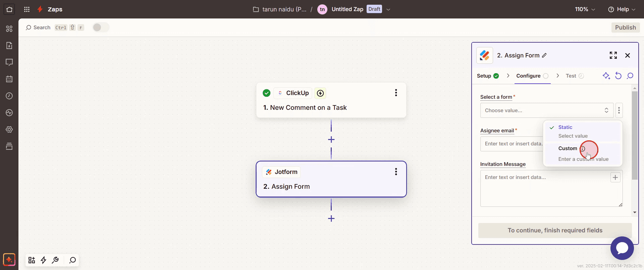Viewport: 644px width, 270px height.
Task: Click the ClickUp instant trigger bolt icon
Action: point(320,93)
